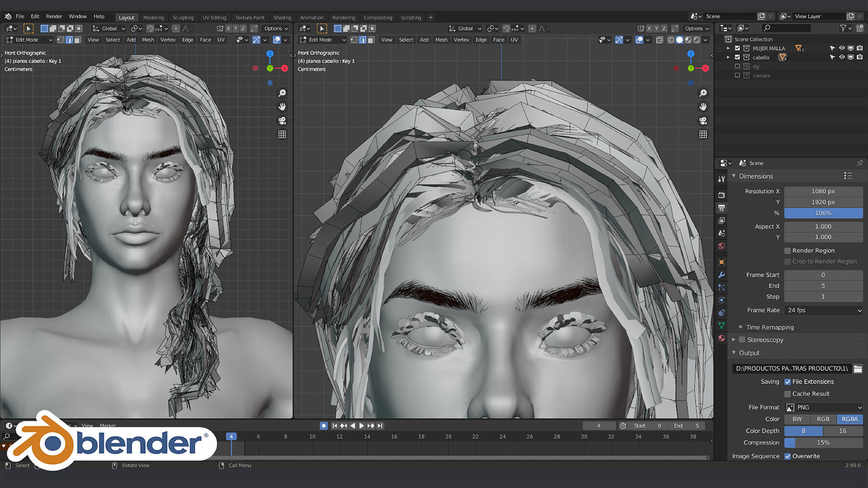
Task: Uncheck the cabello collection checkbox
Action: click(737, 57)
